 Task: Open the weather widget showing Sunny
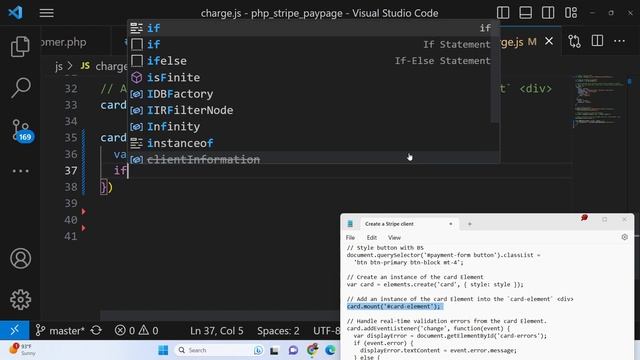pyautogui.click(x=23, y=349)
